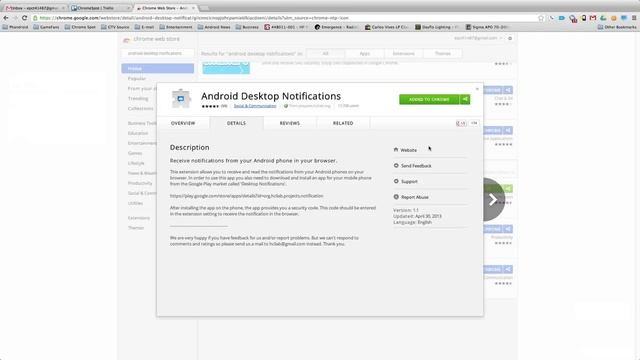Expand Other Bookmarks folder
Viewport: 640px width, 360px height.
pos(617,27)
